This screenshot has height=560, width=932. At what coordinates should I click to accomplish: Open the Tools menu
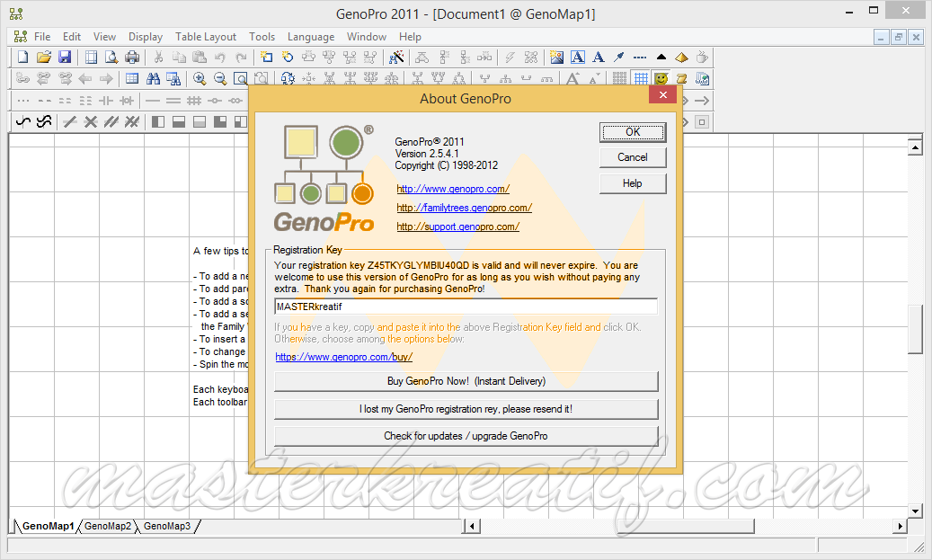point(262,37)
